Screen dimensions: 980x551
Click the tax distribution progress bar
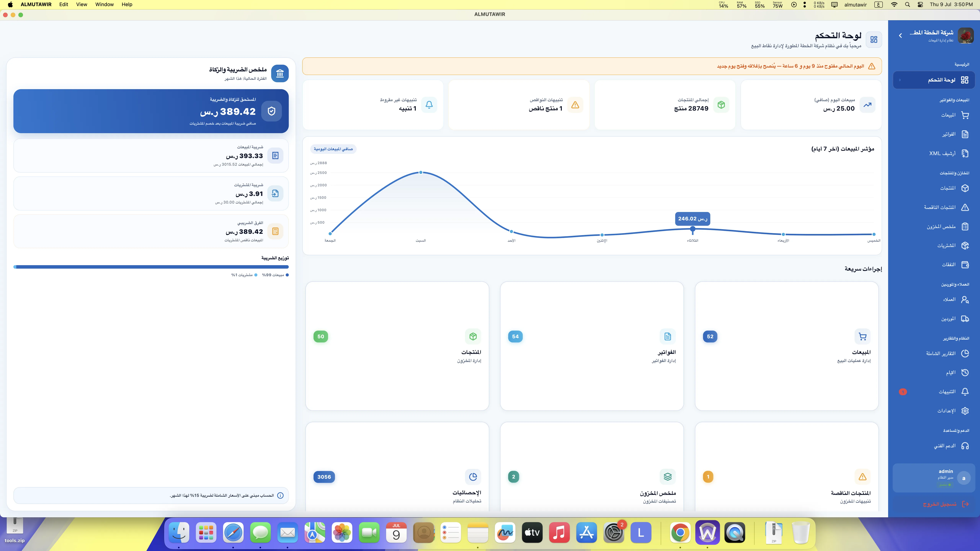pyautogui.click(x=151, y=267)
